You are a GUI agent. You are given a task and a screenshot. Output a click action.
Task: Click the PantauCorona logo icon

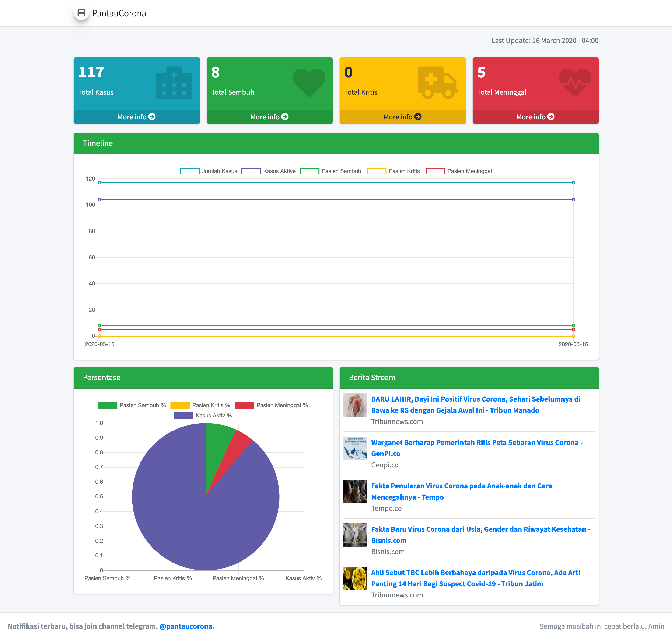pyautogui.click(x=81, y=13)
